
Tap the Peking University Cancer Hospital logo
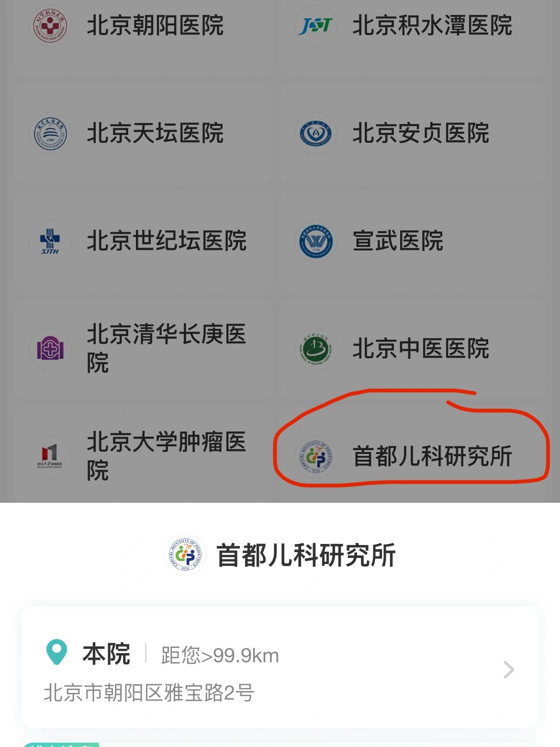(50, 457)
